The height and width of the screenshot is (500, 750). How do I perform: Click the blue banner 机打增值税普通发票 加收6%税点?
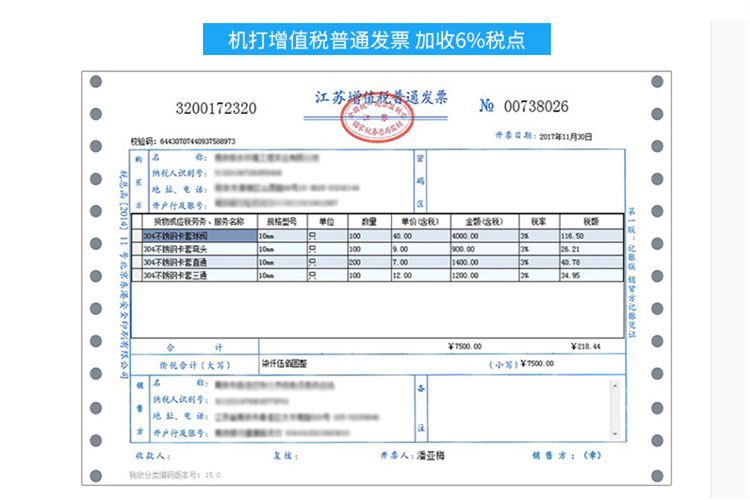tap(376, 39)
